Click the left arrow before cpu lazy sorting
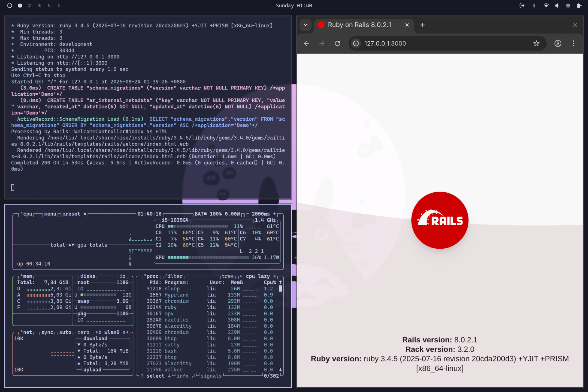The width and height of the screenshot is (588, 392). 241,276
